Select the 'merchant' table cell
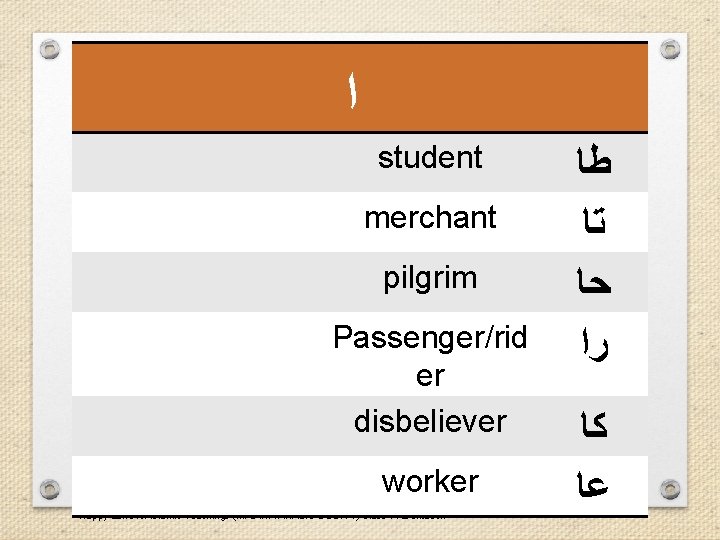This screenshot has height=540, width=720. tap(430, 218)
